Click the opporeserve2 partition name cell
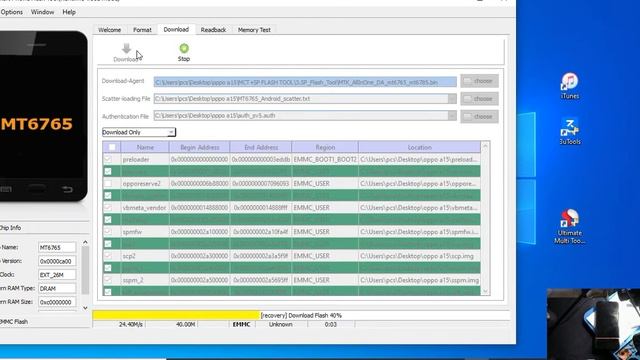The image size is (640, 360). pos(145,183)
